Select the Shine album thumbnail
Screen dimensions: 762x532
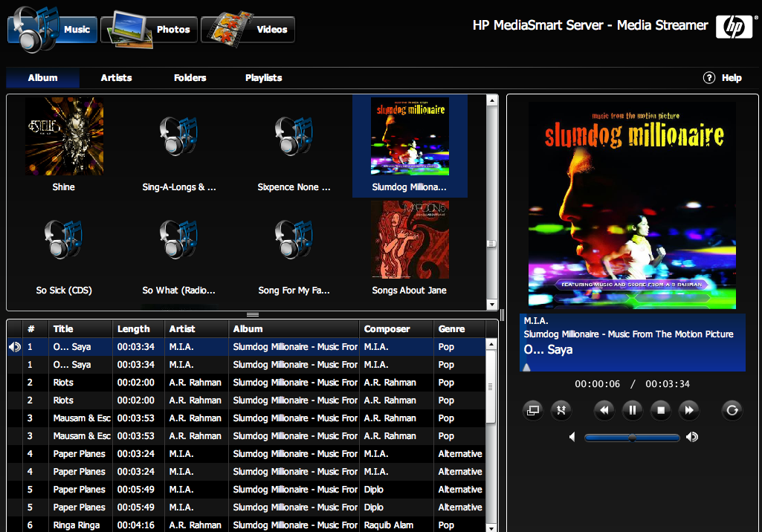point(64,136)
